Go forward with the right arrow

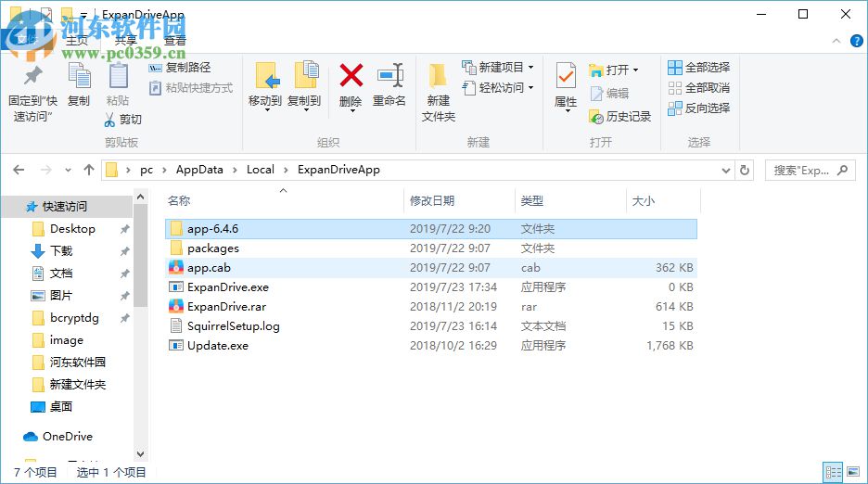(46, 170)
